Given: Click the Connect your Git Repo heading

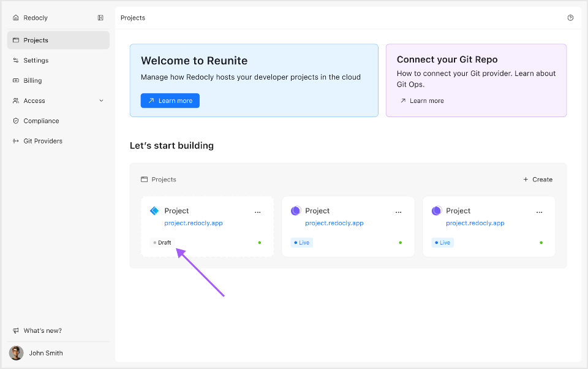Looking at the screenshot, I should tap(447, 59).
